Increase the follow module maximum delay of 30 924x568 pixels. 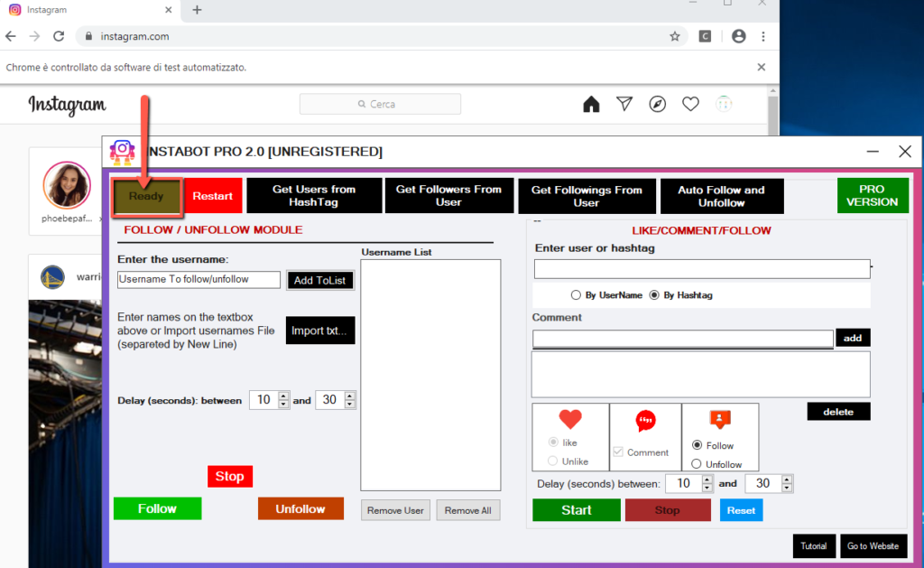(x=350, y=396)
